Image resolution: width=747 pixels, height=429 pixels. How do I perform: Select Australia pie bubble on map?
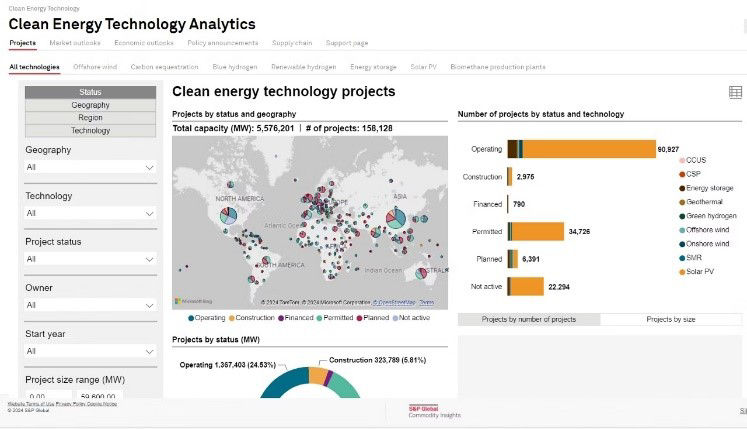[421, 274]
